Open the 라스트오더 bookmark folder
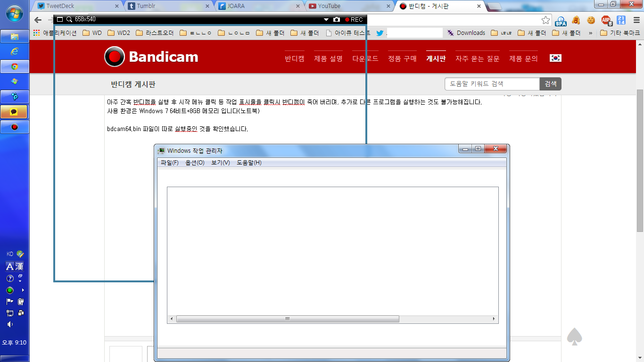 tap(155, 33)
